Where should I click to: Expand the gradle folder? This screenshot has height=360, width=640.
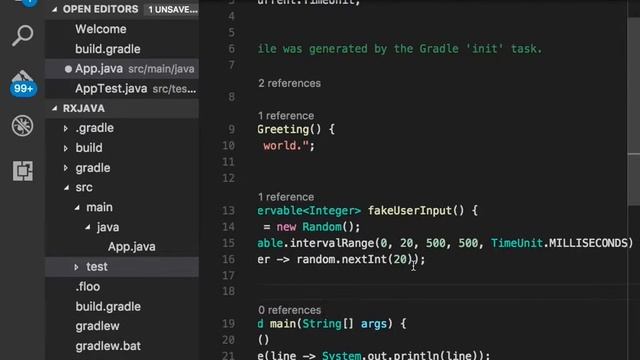coord(66,168)
